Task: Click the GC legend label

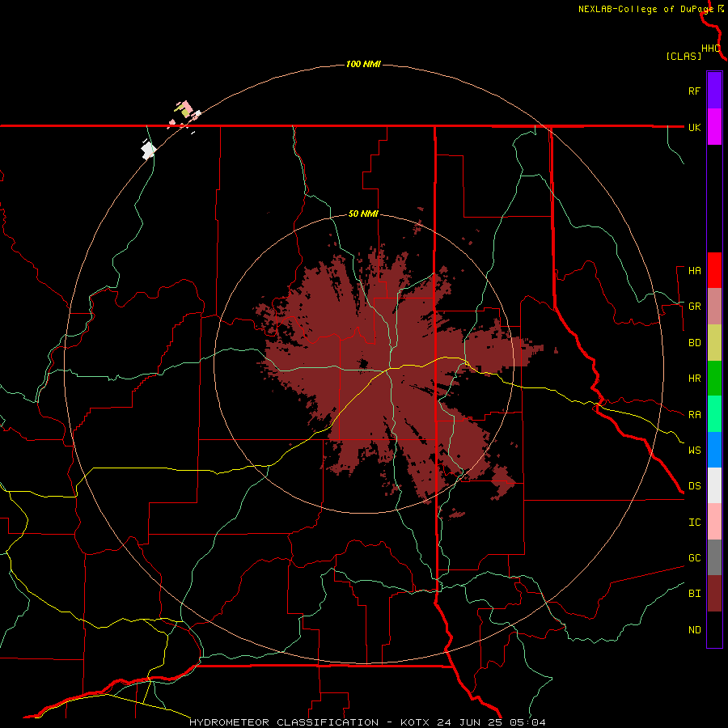Action: tap(694, 558)
